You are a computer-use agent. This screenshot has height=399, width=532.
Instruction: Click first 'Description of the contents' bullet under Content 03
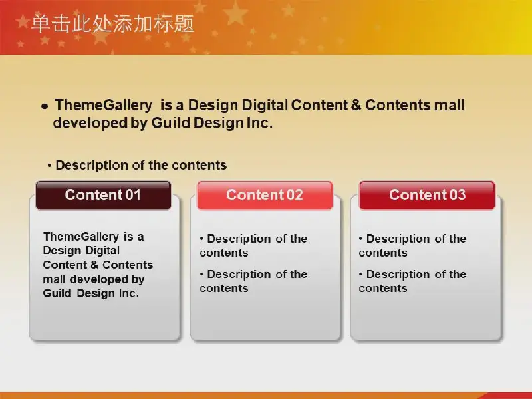pos(412,245)
